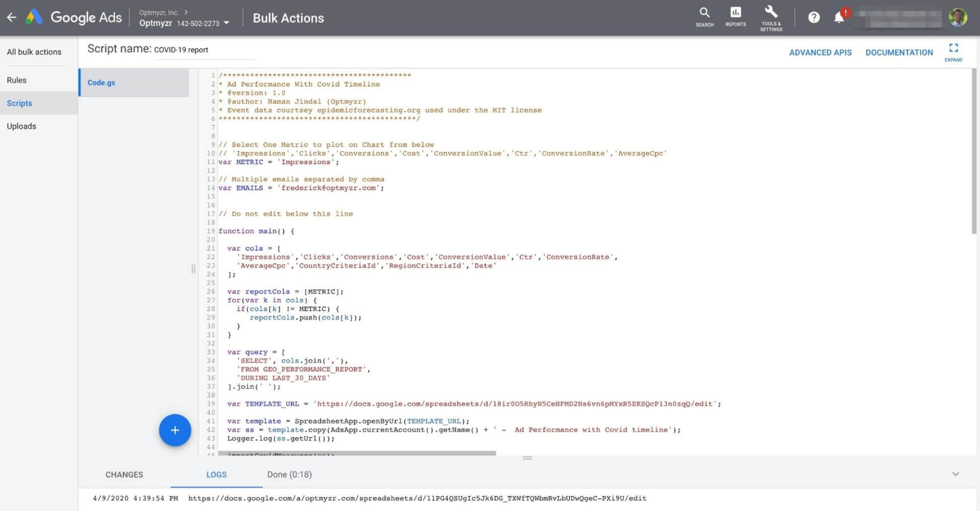Screen dimensions: 980x511
Task: Edit the script name COVID-19 report field
Action: (204, 50)
